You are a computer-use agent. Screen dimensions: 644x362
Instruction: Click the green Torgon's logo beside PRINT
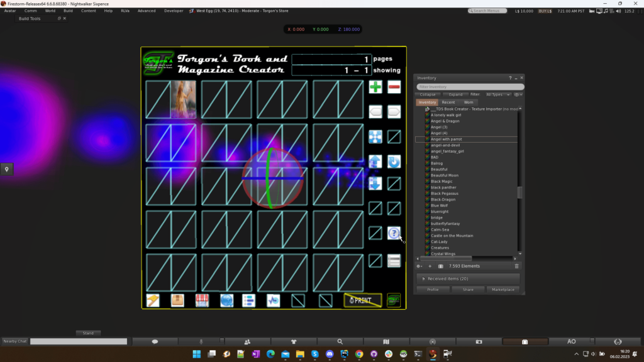click(x=394, y=300)
